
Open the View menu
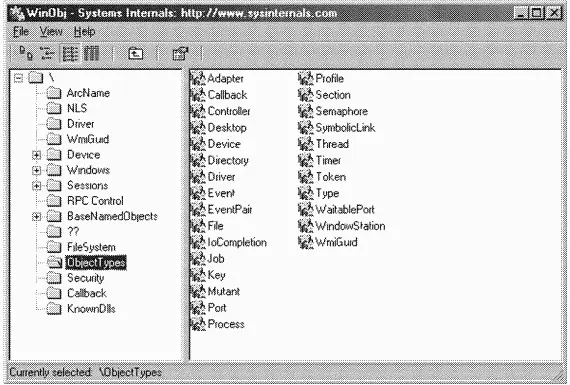pyautogui.click(x=51, y=32)
